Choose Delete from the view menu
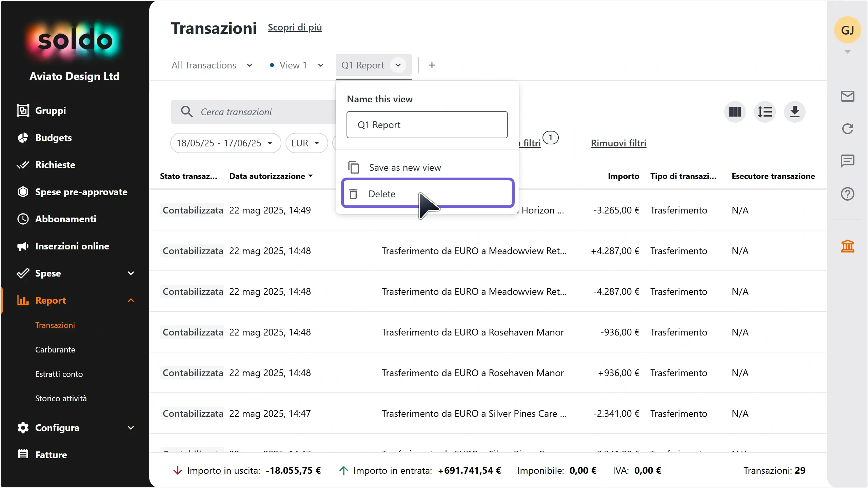The image size is (868, 488). coord(428,193)
